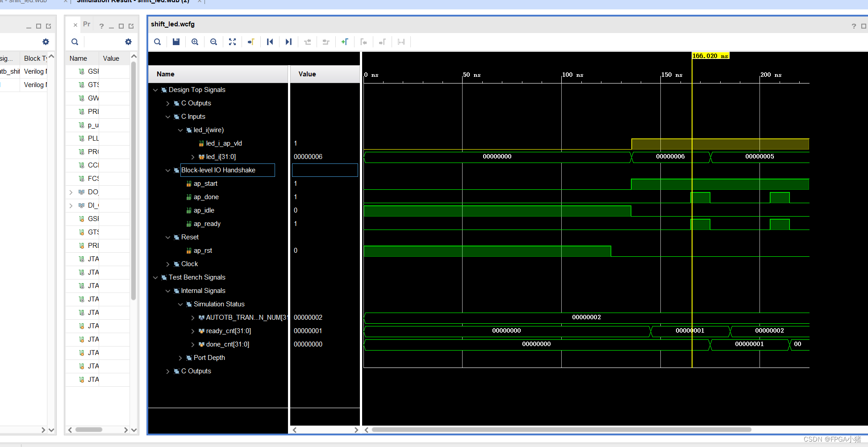Zoom fit the waveform view

[232, 42]
